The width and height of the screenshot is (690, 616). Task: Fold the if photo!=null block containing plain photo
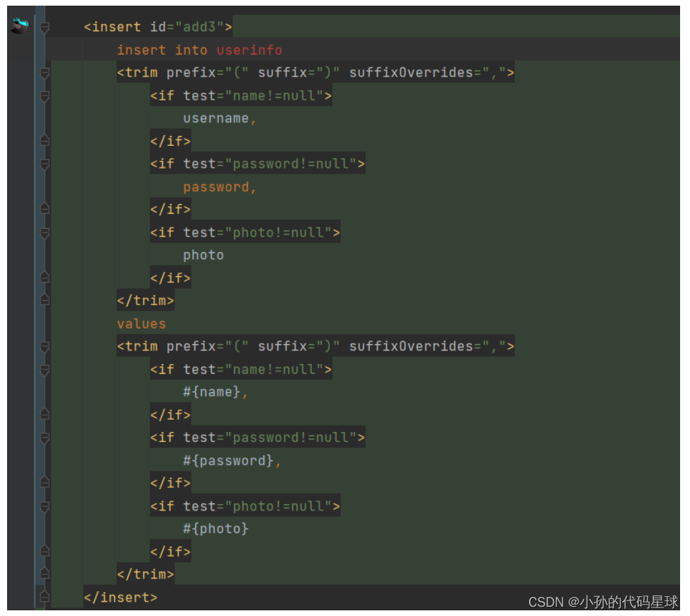(x=45, y=233)
